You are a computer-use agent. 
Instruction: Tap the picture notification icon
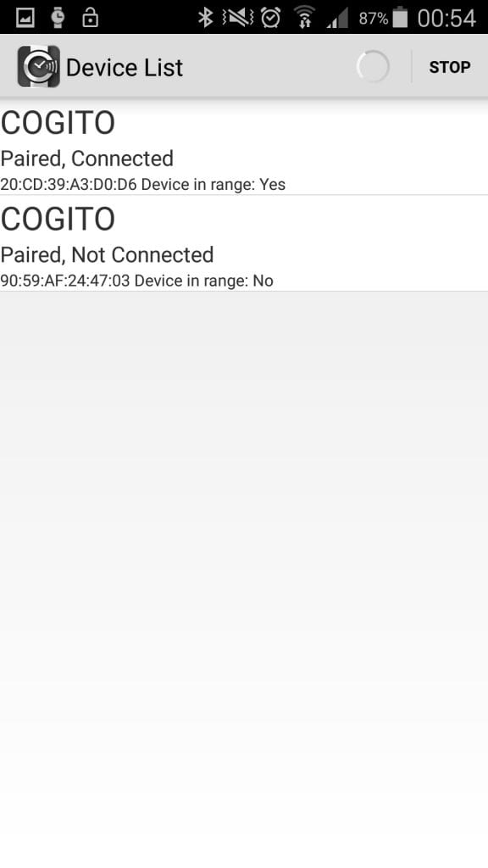point(25,18)
